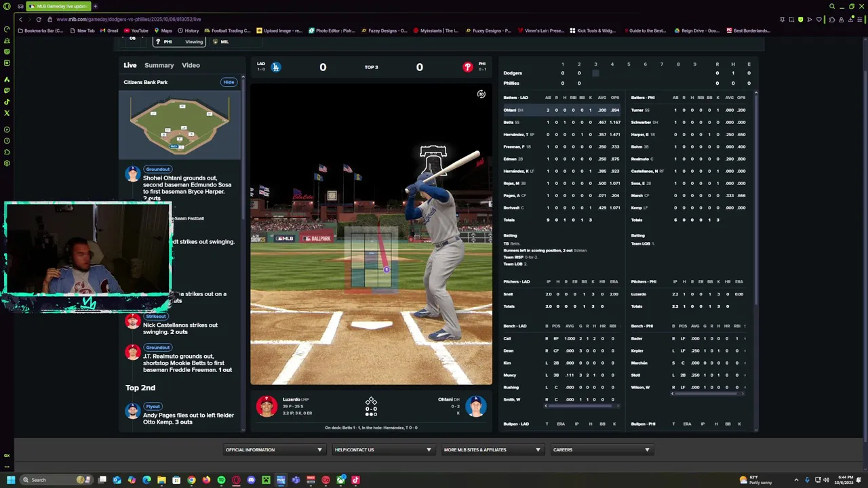Open Discord from the taskbar
868x488 pixels.
coord(251,480)
